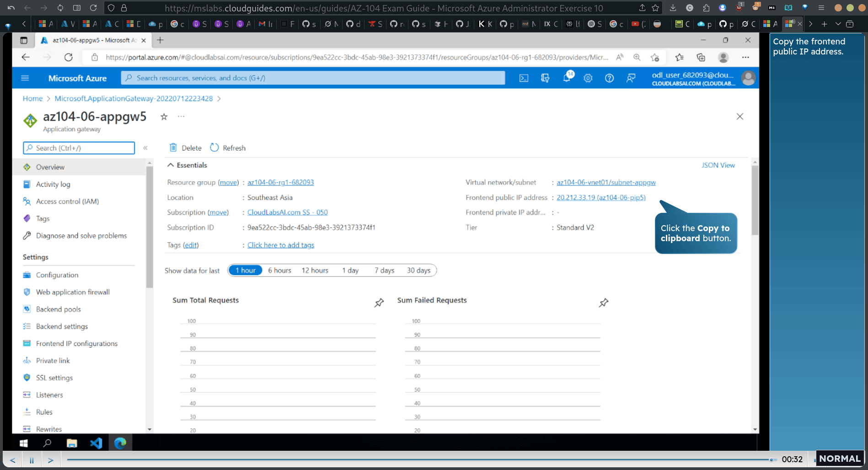The image size is (868, 470).
Task: Click the Delete trash button
Action: [x=185, y=148]
